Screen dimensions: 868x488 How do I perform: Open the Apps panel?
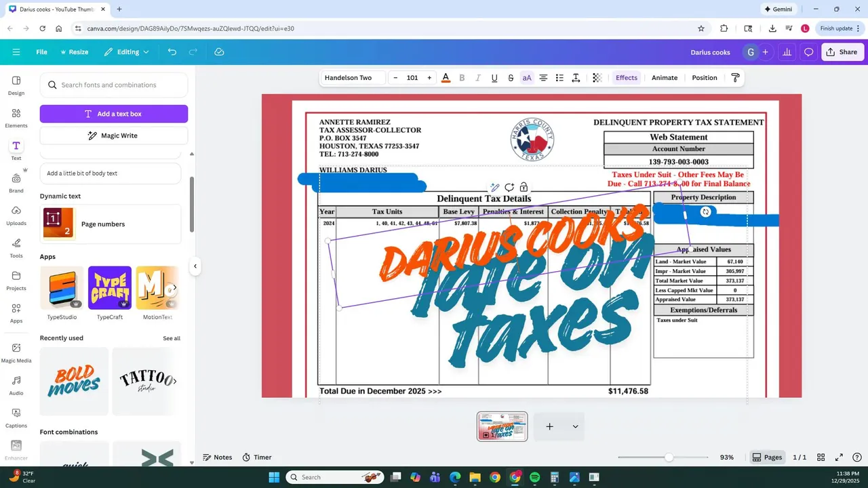point(16,313)
